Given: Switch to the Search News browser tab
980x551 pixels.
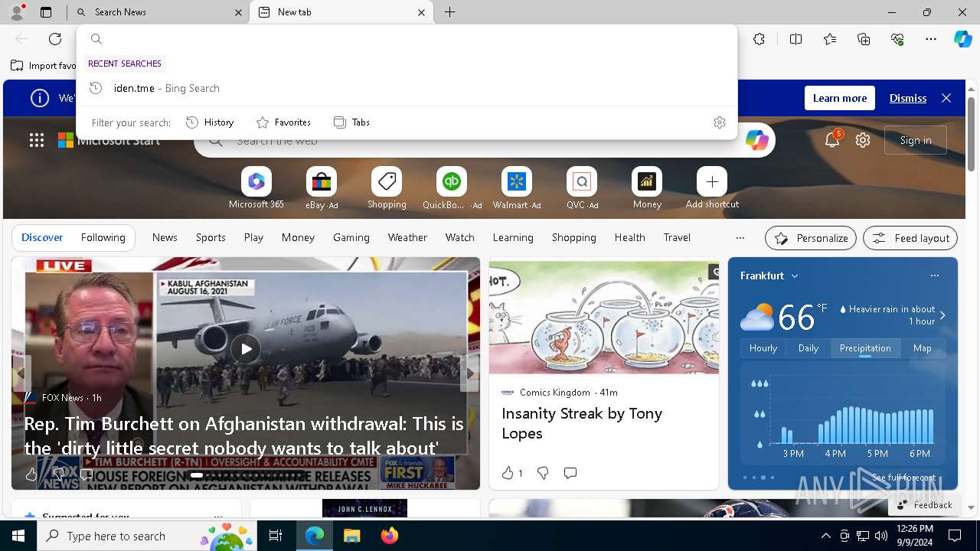Looking at the screenshot, I should (158, 12).
